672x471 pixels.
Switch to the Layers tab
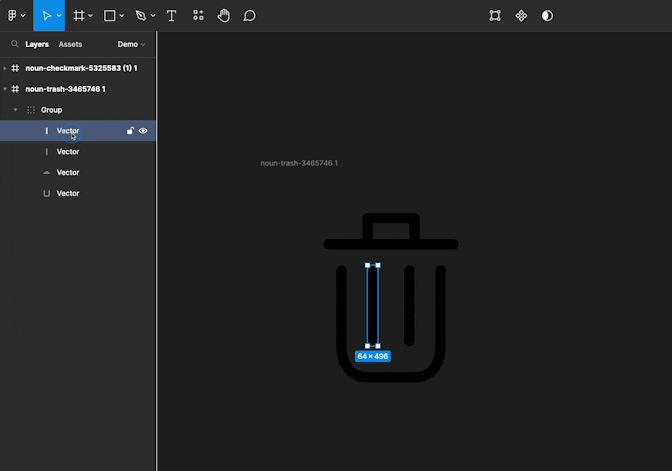pos(37,45)
